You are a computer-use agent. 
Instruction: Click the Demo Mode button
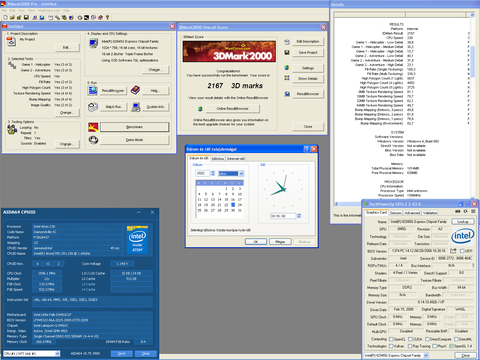(135, 140)
